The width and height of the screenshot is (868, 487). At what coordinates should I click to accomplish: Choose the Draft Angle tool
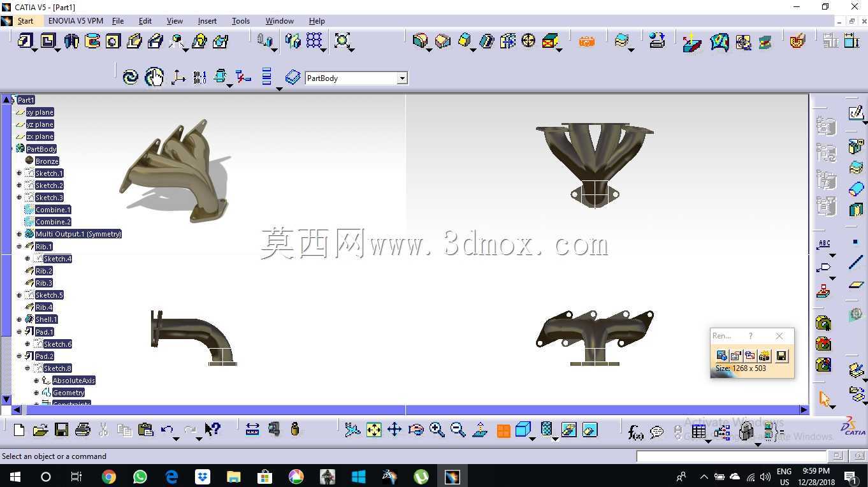click(x=465, y=41)
